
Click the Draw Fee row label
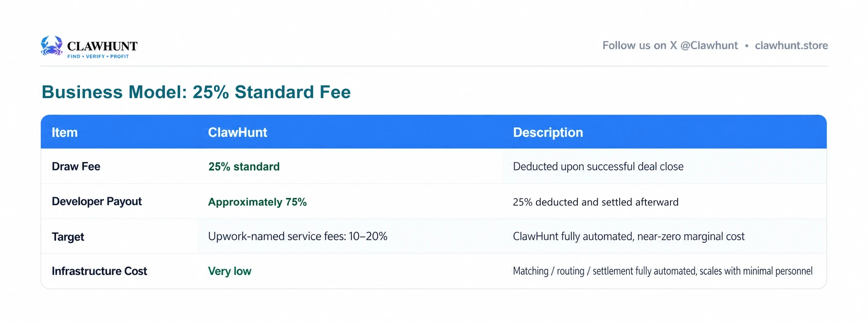[x=76, y=166]
